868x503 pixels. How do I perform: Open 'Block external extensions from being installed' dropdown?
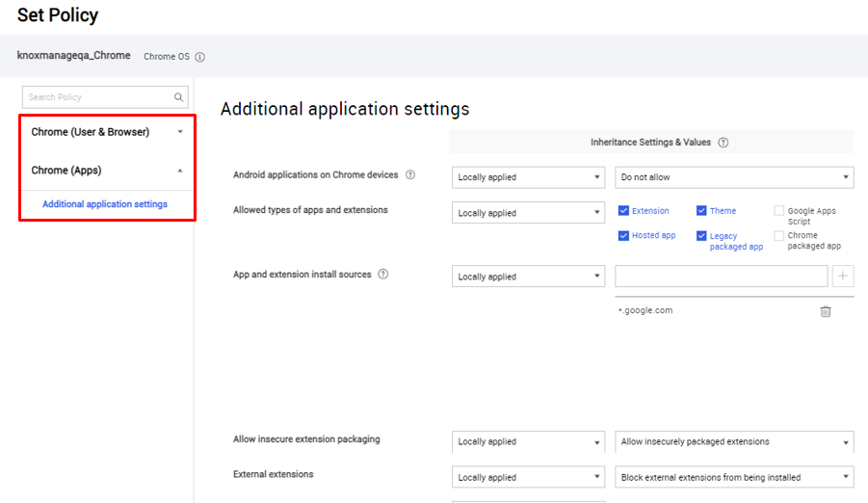(x=734, y=478)
